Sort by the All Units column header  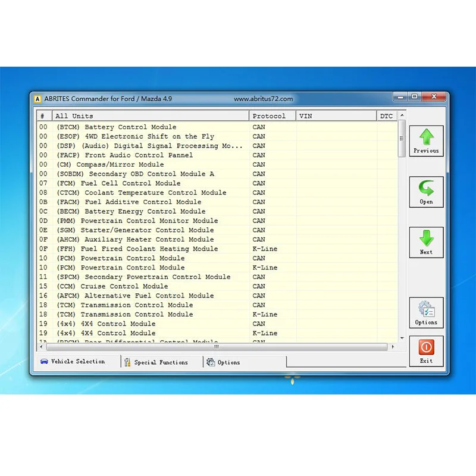click(151, 116)
